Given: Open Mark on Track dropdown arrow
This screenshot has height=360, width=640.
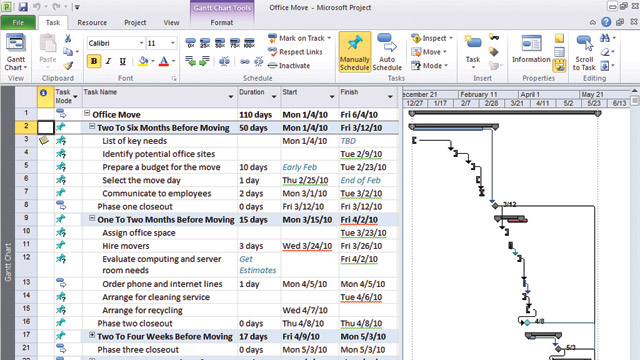Looking at the screenshot, I should click(329, 38).
